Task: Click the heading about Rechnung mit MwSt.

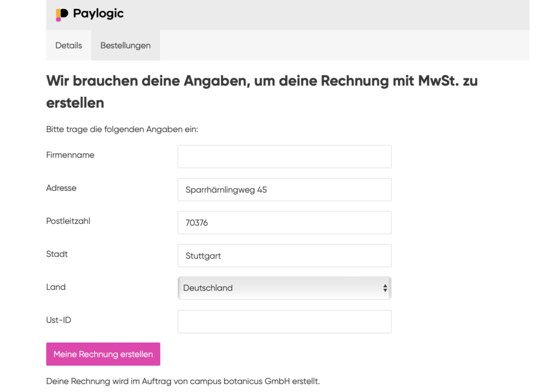Action: tap(262, 91)
